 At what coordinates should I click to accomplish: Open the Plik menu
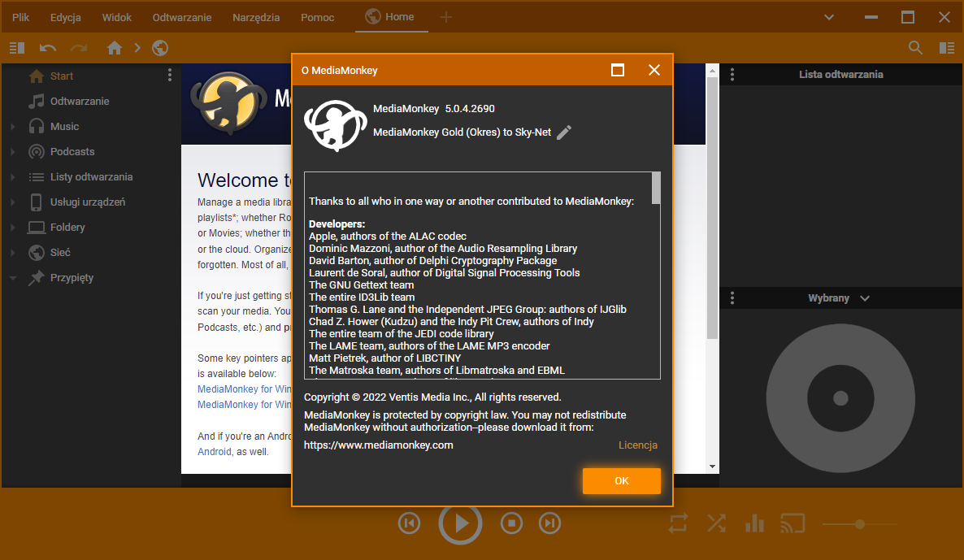20,17
